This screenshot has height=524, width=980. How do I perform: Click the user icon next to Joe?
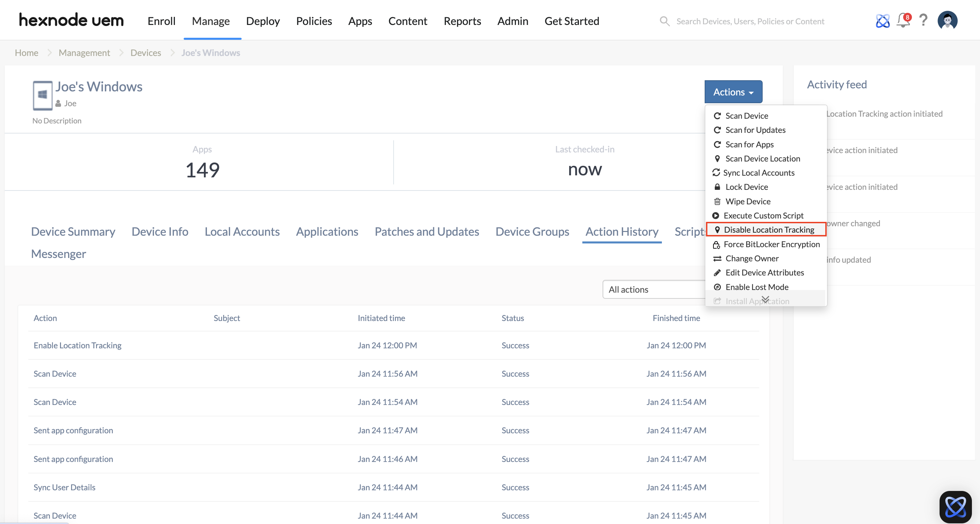tap(58, 104)
